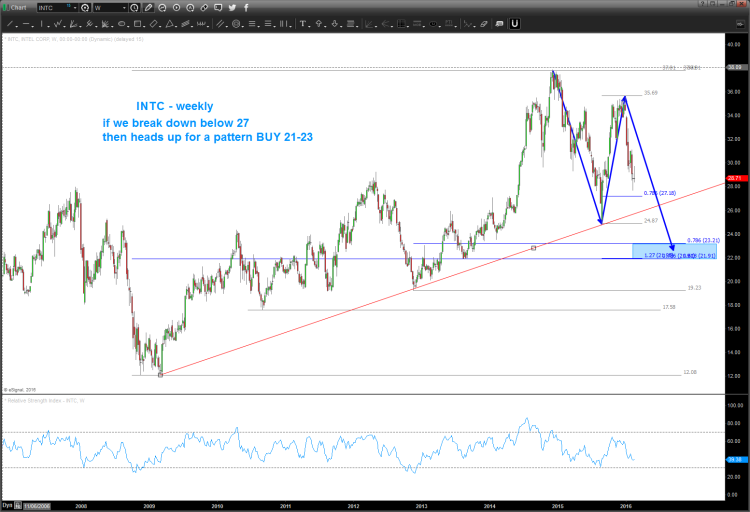Select the triangle shape tool
The image size is (750, 512).
click(170, 23)
